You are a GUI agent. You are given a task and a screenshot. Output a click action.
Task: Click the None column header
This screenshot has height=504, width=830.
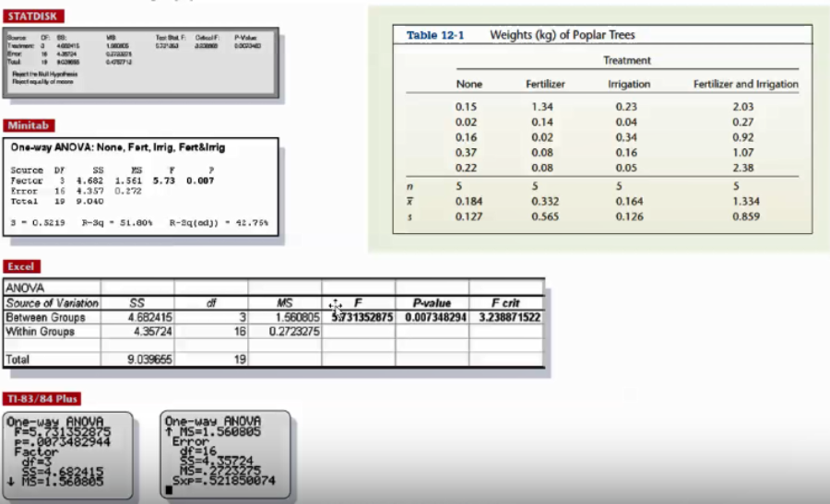click(x=469, y=84)
